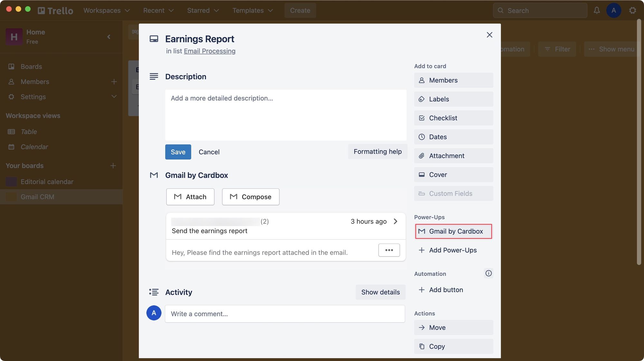Save the card description

coord(178,152)
